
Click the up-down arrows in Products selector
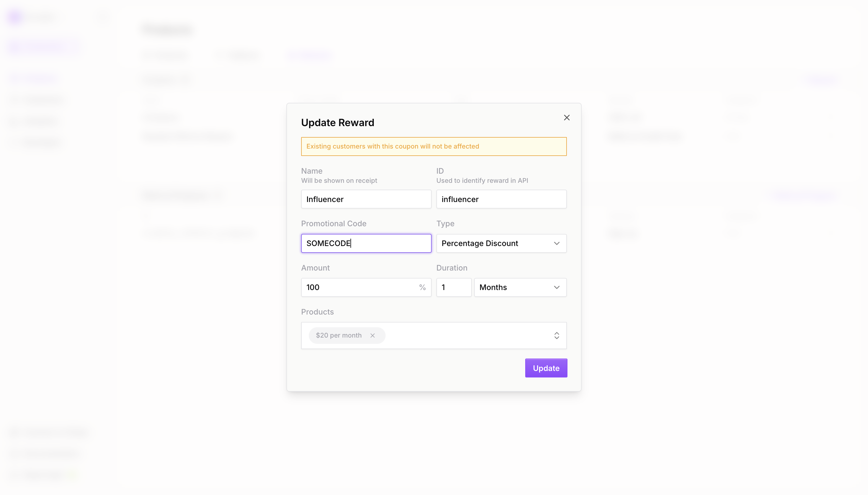point(556,336)
